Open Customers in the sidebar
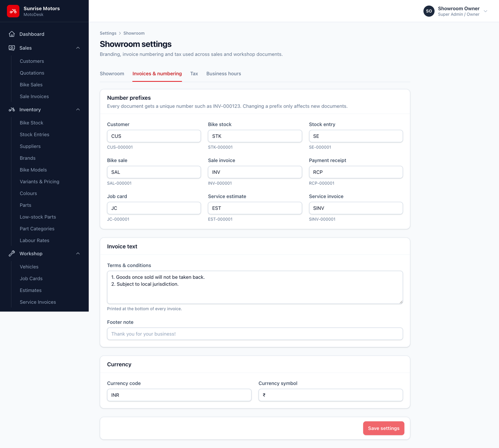 32,61
